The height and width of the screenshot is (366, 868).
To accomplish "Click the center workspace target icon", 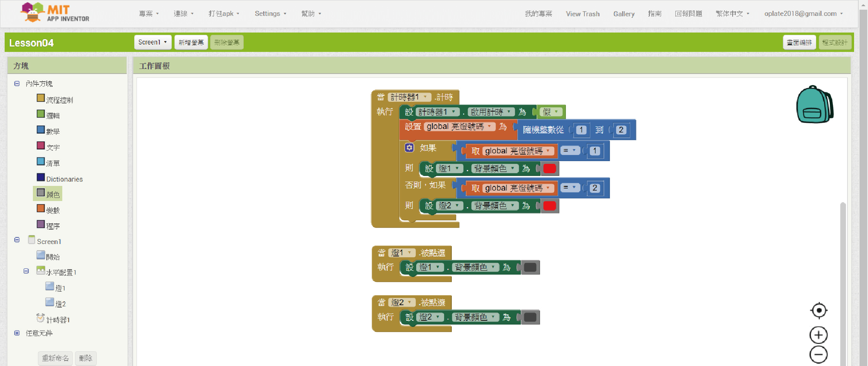I will click(x=818, y=310).
